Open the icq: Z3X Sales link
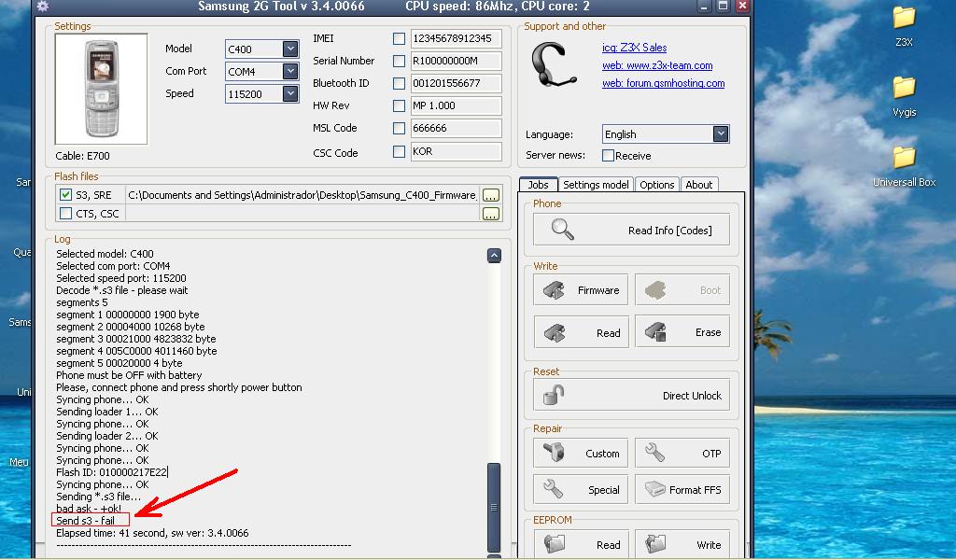This screenshot has width=956, height=560. click(x=634, y=48)
